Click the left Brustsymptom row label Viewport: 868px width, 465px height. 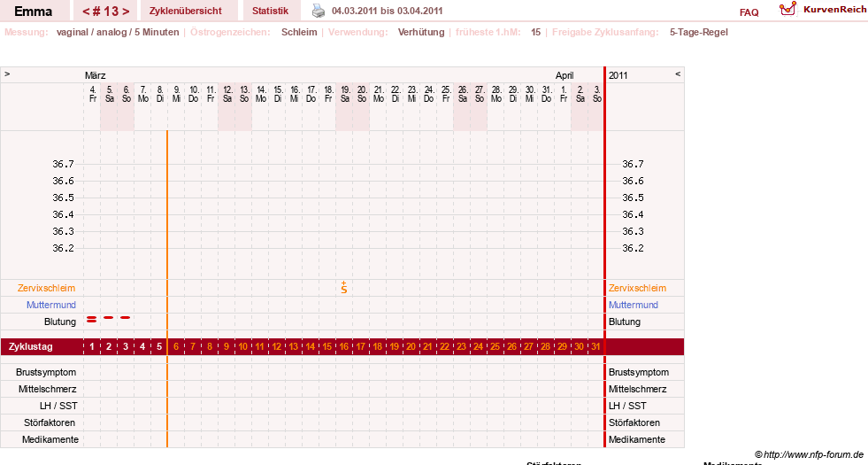(46, 373)
